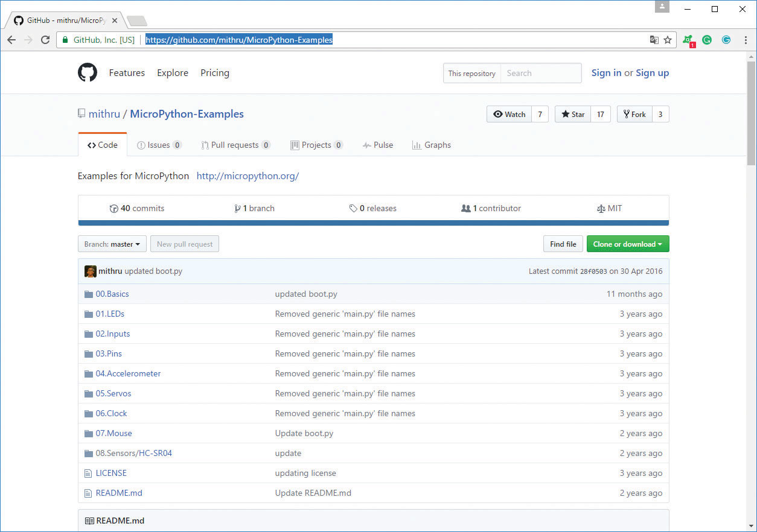Switch to the Code tab
The image size is (757, 532).
click(x=103, y=145)
